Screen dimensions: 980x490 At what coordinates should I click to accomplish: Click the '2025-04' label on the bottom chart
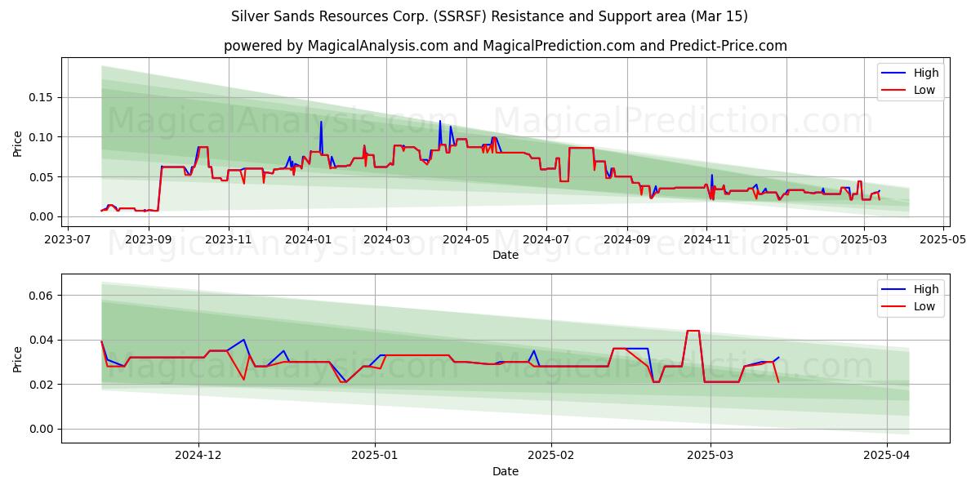[x=887, y=457]
